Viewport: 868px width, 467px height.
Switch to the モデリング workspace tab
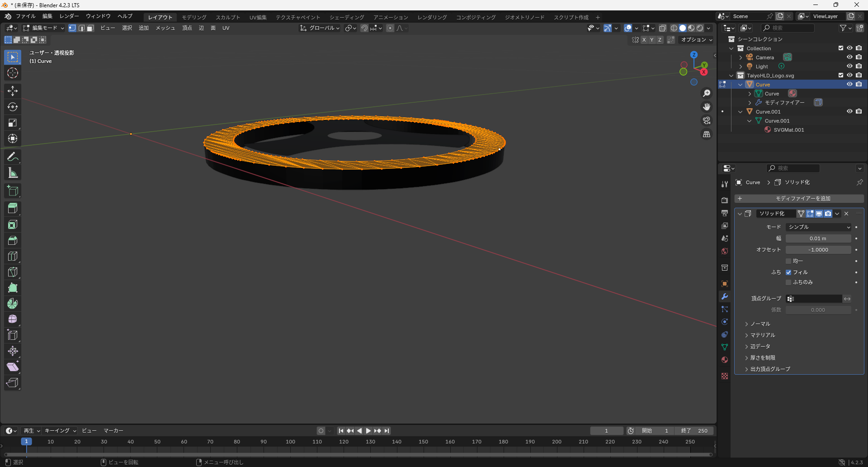(x=194, y=17)
